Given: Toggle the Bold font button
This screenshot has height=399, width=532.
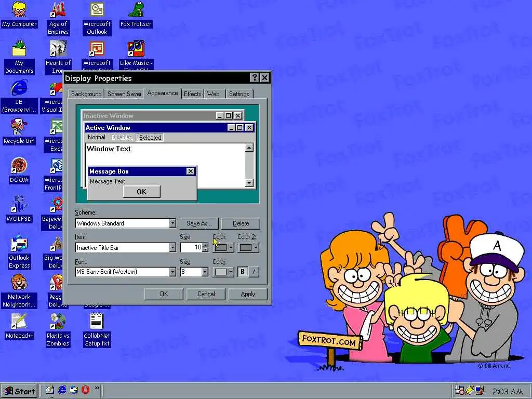Looking at the screenshot, I should click(242, 272).
